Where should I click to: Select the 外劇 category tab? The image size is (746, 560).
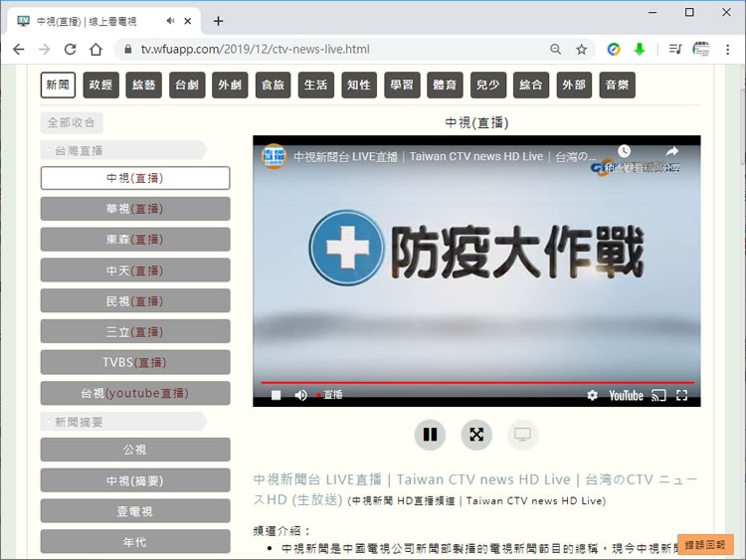point(230,86)
